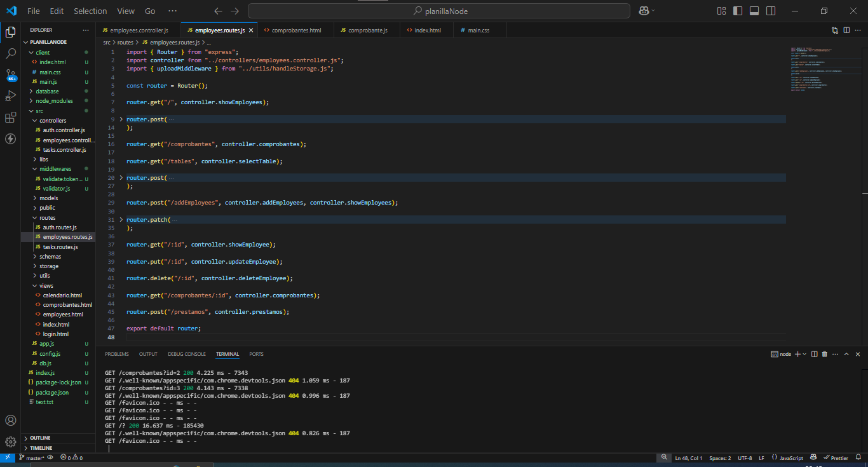Viewport: 868px width, 467px height.
Task: Expand the folded router.post block on line 9
Action: point(121,119)
